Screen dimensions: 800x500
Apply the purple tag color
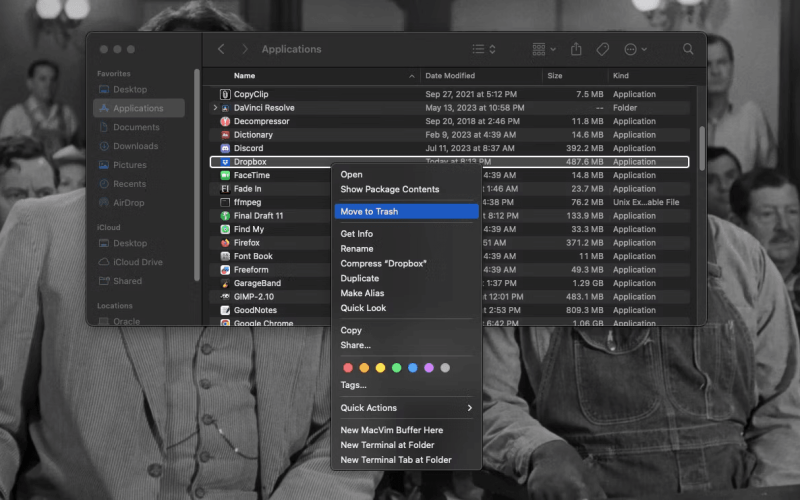pyautogui.click(x=429, y=368)
